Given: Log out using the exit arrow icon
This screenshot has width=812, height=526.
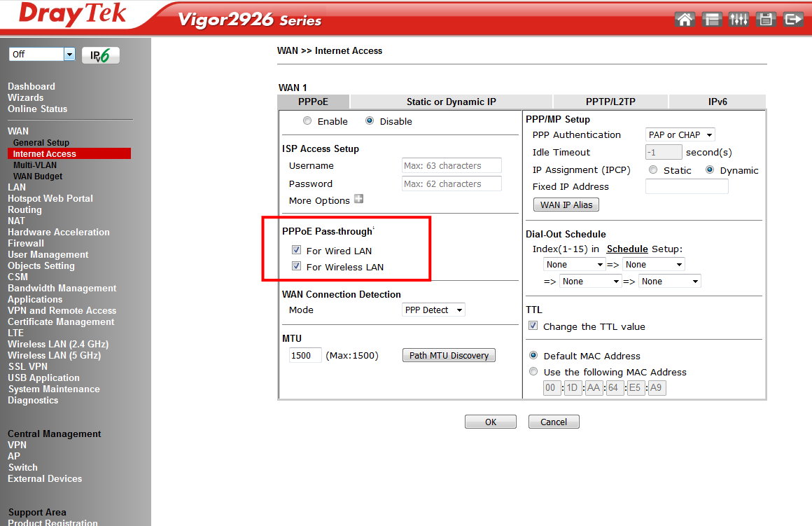Looking at the screenshot, I should 792,19.
